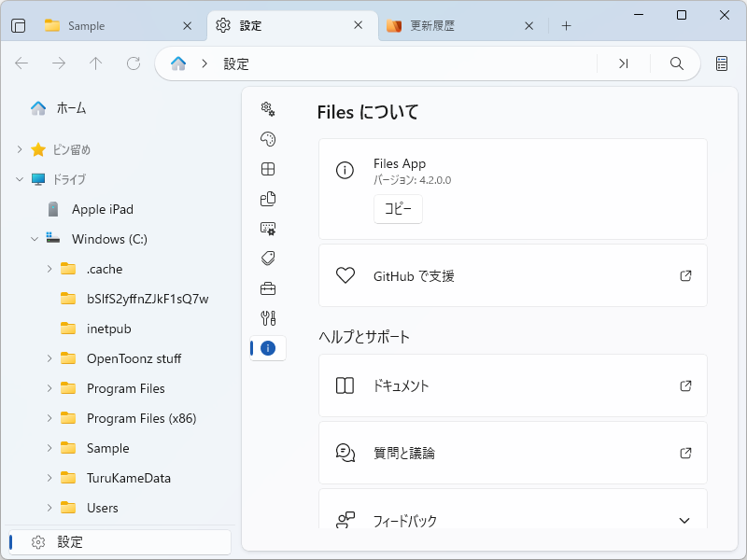747x560 pixels.
Task: Collapse the ドライブ section
Action: 20,179
